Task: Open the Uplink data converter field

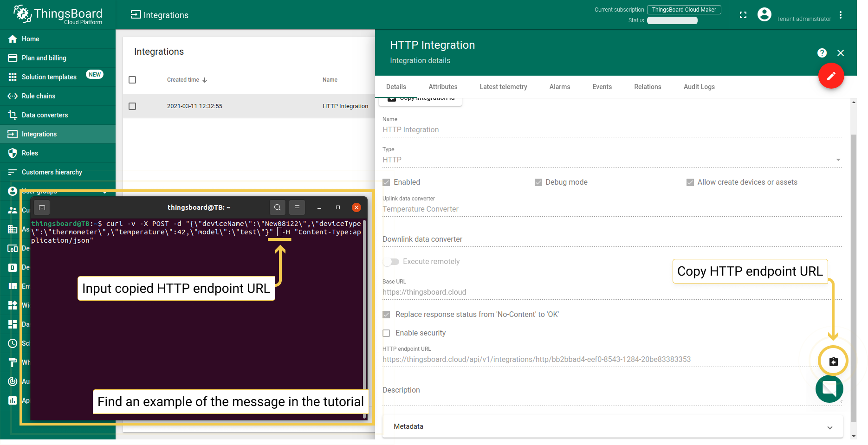Action: pos(612,209)
